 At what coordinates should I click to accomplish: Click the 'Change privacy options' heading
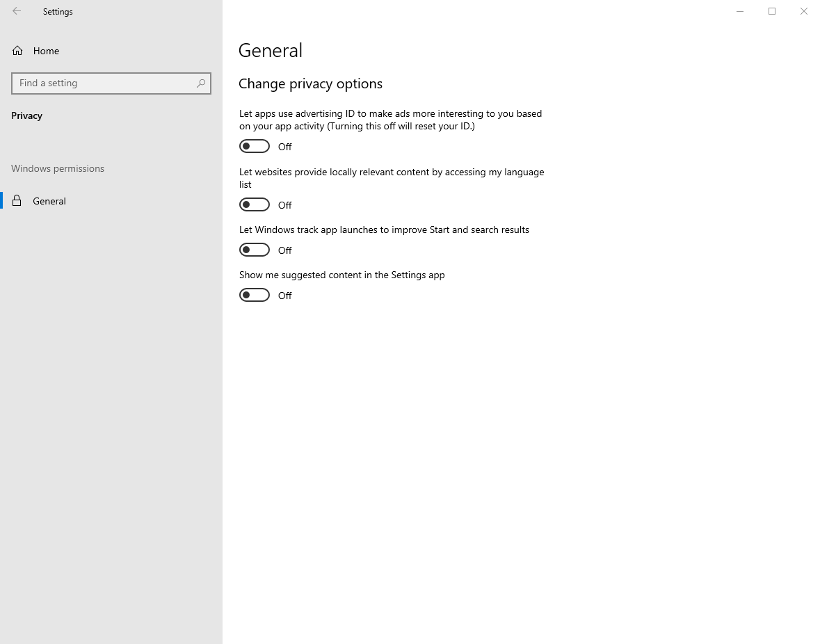[x=310, y=83]
